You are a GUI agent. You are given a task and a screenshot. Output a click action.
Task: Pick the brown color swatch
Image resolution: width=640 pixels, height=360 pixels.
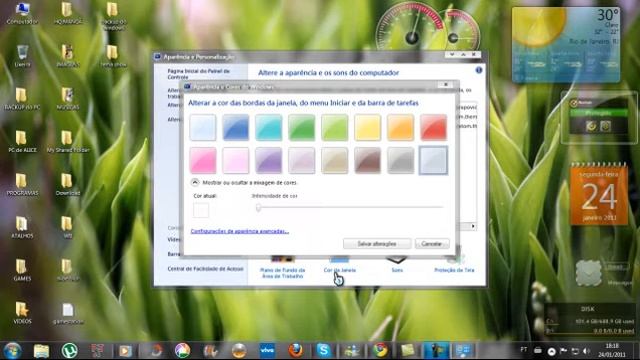(367, 160)
